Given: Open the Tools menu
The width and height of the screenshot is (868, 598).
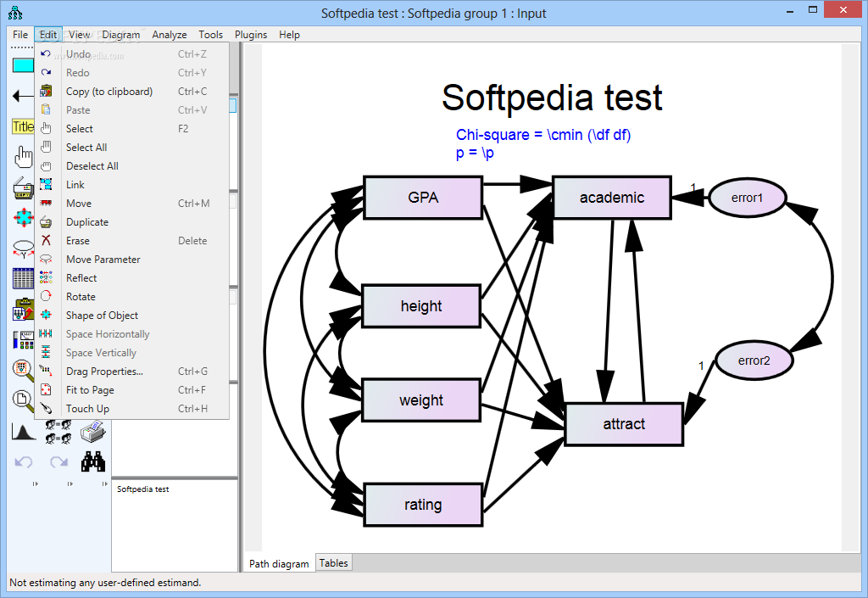Looking at the screenshot, I should (210, 34).
